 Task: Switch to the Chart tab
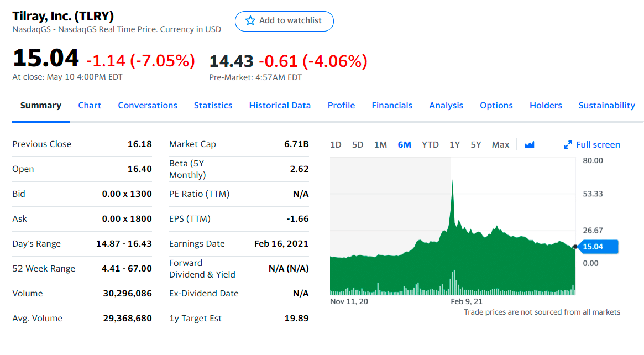point(90,106)
